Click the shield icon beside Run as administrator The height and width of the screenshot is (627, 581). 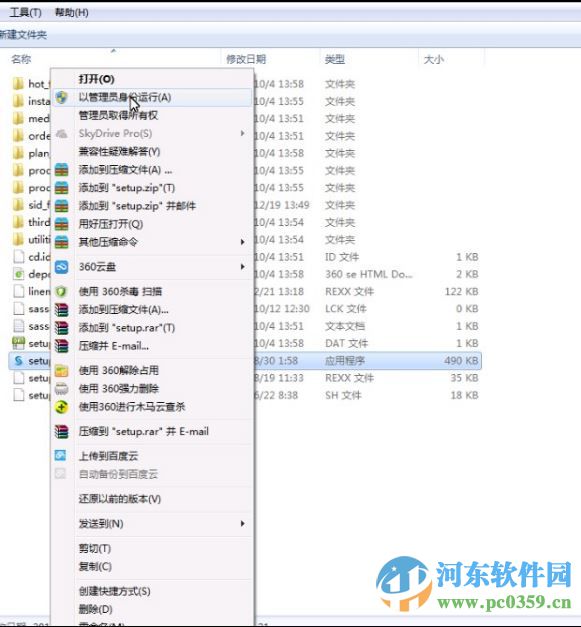pyautogui.click(x=61, y=97)
